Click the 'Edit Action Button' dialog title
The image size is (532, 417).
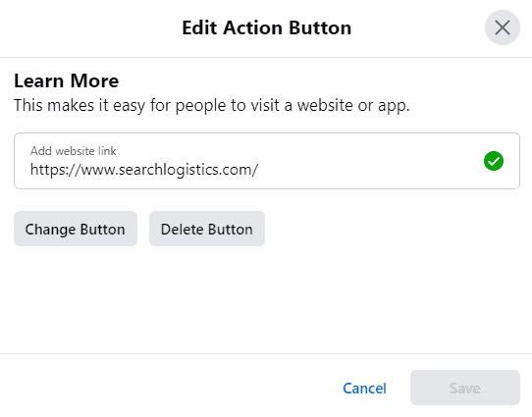pyautogui.click(x=267, y=27)
